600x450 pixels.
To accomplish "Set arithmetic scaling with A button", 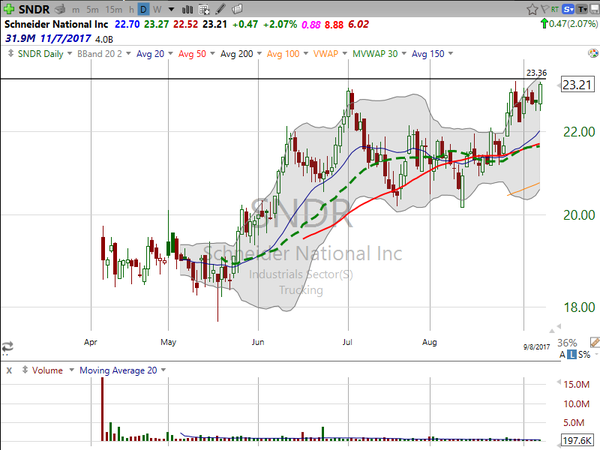I will click(x=562, y=355).
